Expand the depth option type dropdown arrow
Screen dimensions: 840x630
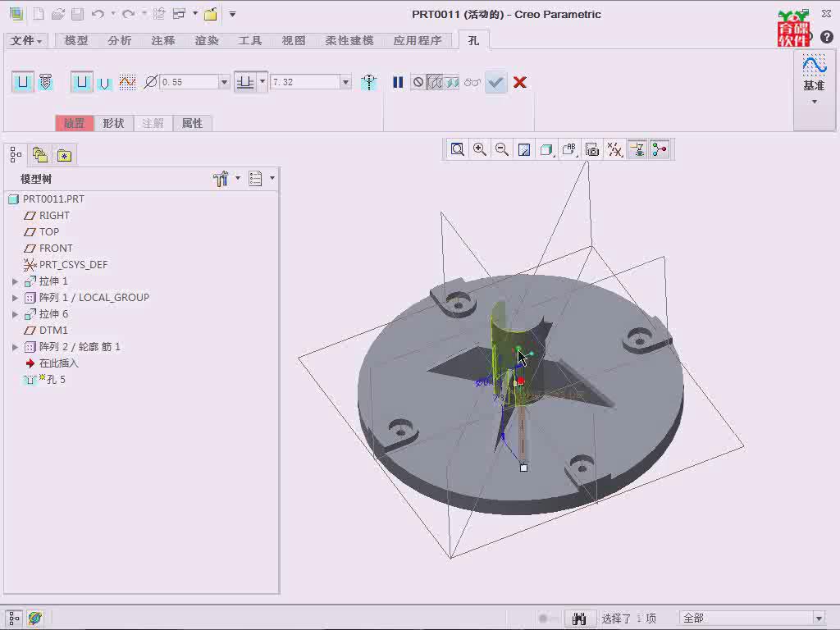(262, 82)
